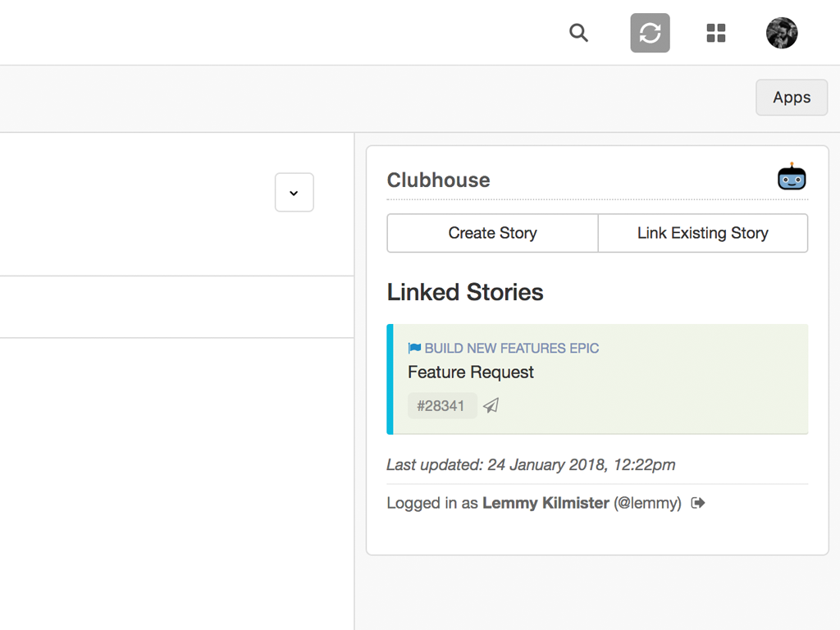Viewport: 840px width, 630px height.
Task: Open the Feature Request story title
Action: click(x=471, y=372)
